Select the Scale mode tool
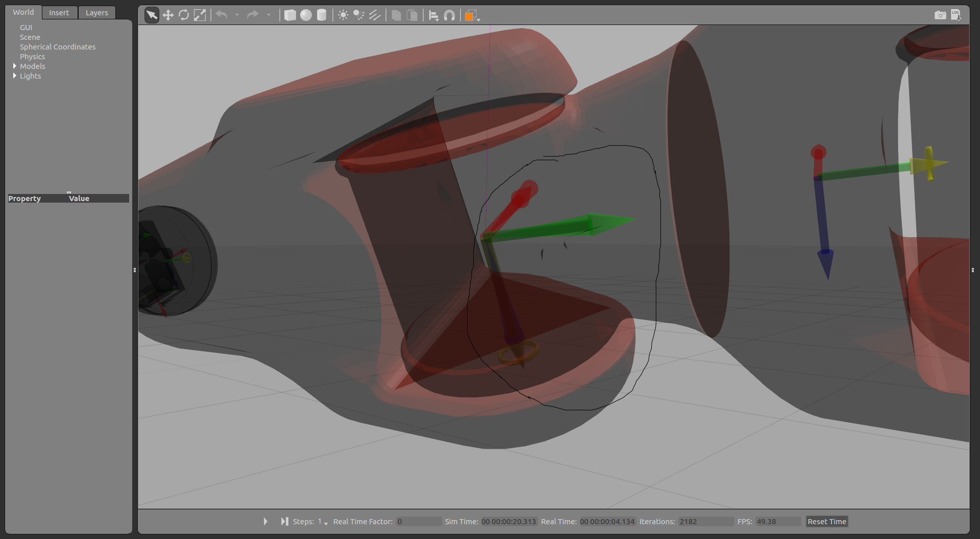 click(x=200, y=15)
